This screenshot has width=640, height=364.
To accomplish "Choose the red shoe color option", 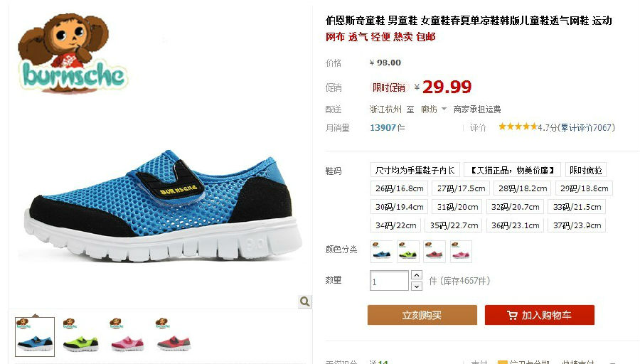I will (x=434, y=251).
